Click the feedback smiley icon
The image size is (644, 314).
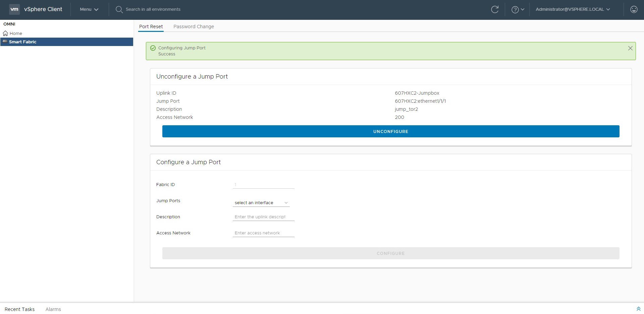(634, 9)
